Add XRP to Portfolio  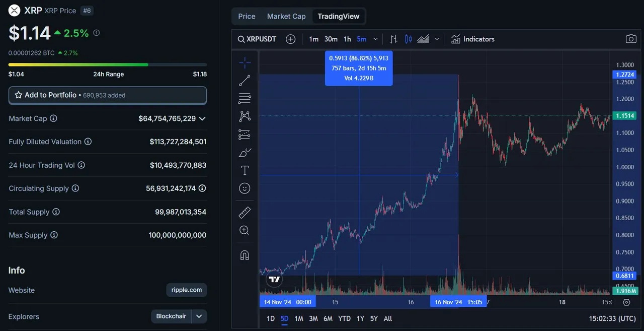click(x=108, y=95)
